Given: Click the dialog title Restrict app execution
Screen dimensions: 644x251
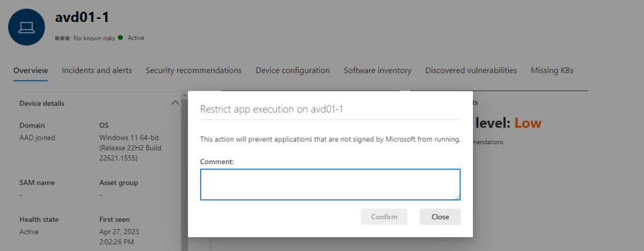Looking at the screenshot, I should [x=272, y=109].
